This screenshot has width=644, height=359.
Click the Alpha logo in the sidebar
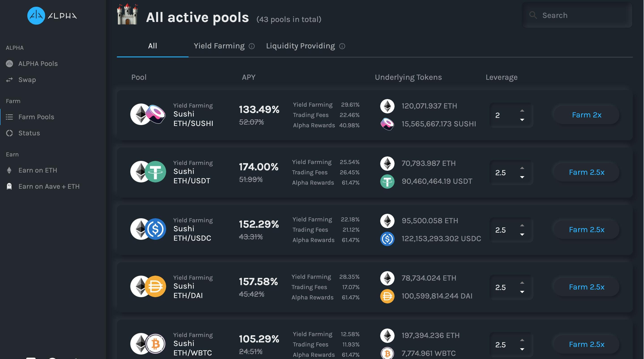click(x=52, y=16)
